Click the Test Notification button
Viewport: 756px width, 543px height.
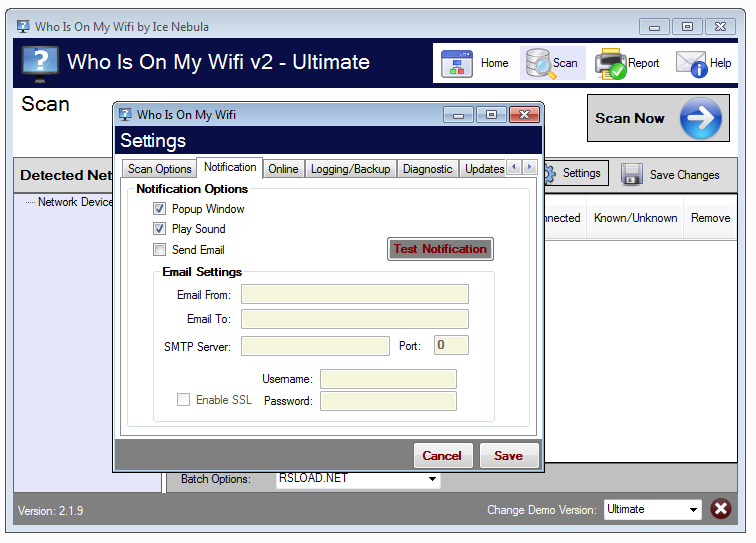[440, 249]
